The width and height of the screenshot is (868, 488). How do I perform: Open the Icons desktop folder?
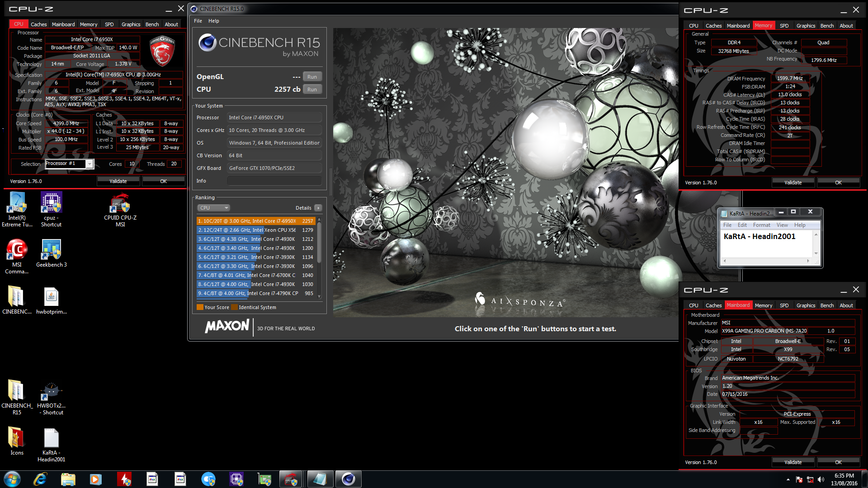[x=17, y=441]
